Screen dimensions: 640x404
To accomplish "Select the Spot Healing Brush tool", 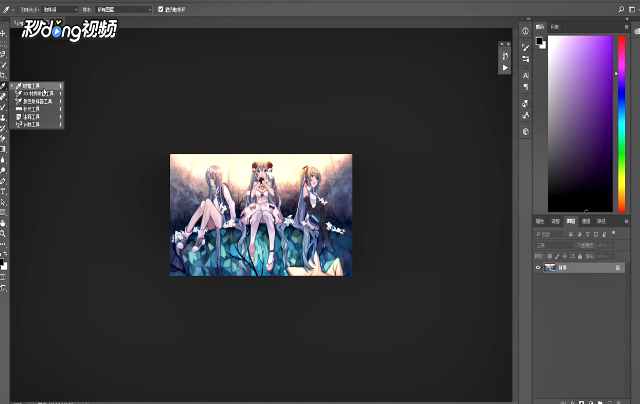I will [x=3, y=97].
